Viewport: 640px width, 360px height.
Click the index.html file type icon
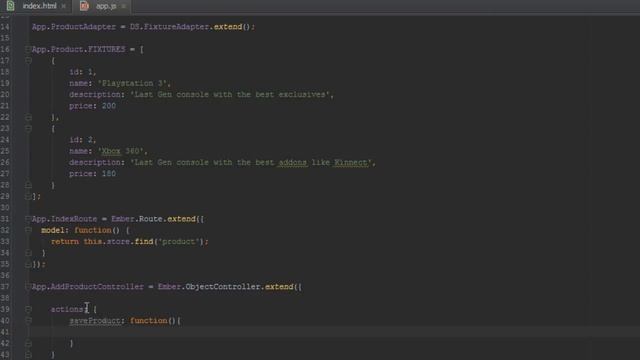11,6
